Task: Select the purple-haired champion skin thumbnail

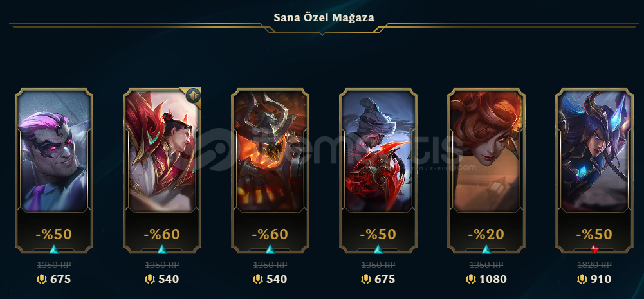Action: click(x=54, y=151)
